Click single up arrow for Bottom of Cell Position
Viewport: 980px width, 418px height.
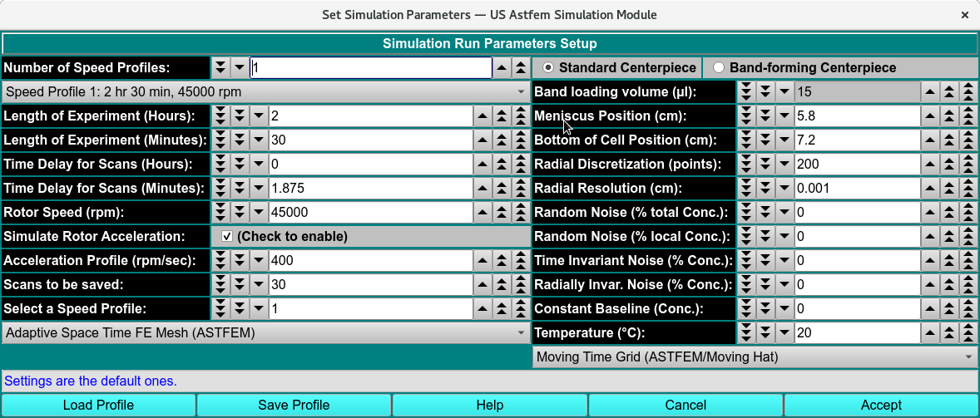(x=930, y=140)
